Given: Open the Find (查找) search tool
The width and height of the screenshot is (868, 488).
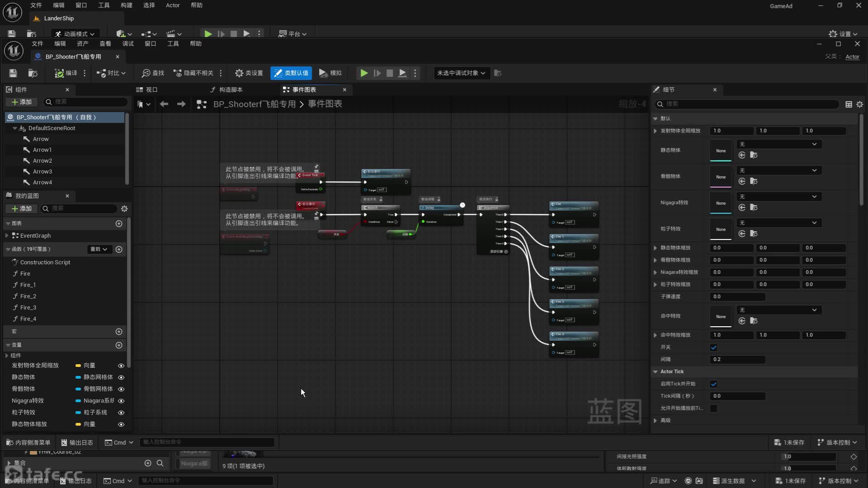Looking at the screenshot, I should click(x=153, y=73).
